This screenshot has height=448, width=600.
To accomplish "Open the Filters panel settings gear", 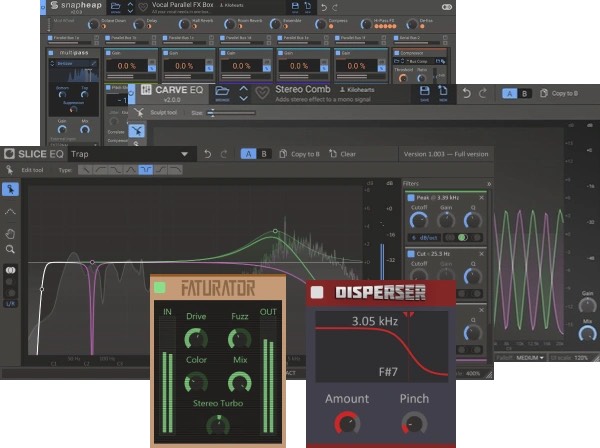I will click(x=489, y=184).
